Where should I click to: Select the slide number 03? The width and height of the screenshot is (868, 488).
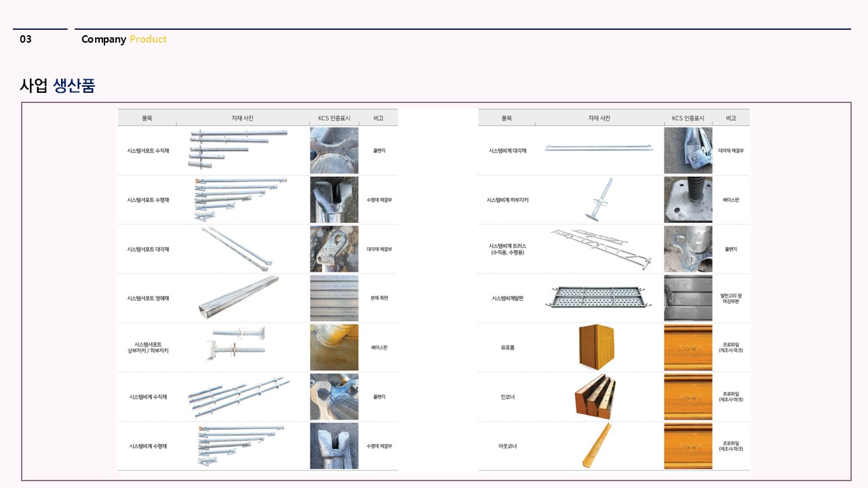(26, 39)
